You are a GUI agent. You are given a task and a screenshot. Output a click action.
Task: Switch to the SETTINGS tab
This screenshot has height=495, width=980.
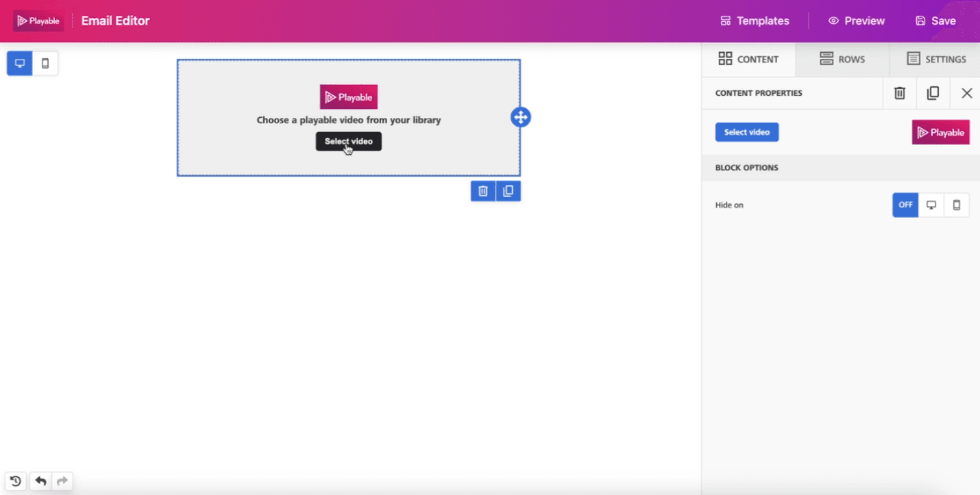(935, 59)
